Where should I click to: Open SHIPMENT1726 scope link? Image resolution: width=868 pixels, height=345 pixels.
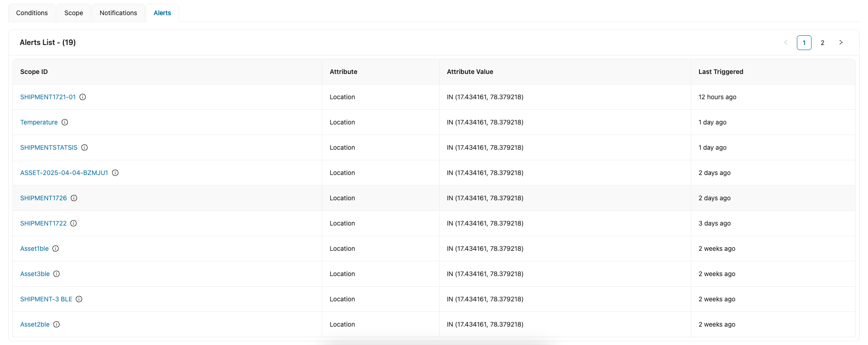[x=44, y=198]
